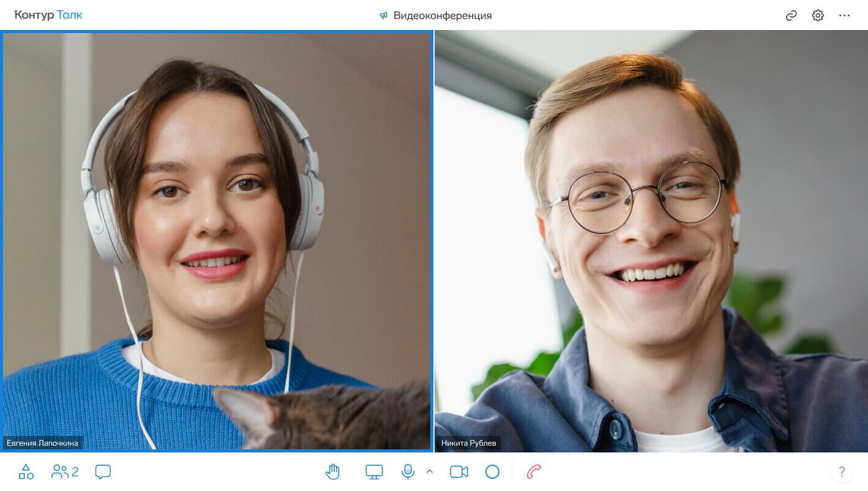The width and height of the screenshot is (868, 491).
Task: Start recording with the circle icon
Action: pos(492,471)
